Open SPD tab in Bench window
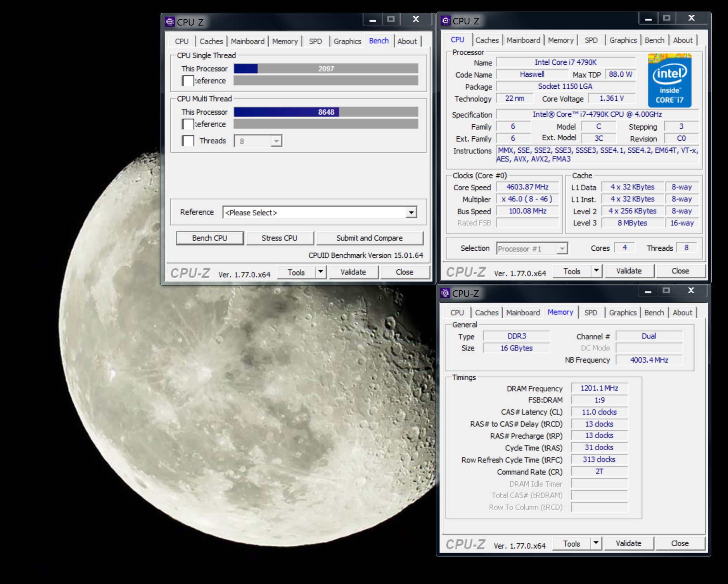The width and height of the screenshot is (728, 584). click(x=315, y=41)
